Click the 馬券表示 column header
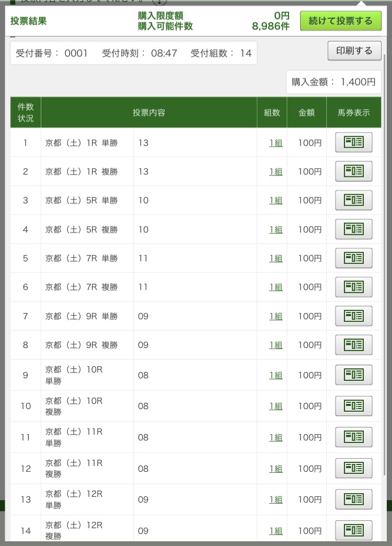392x546 pixels. tap(353, 112)
